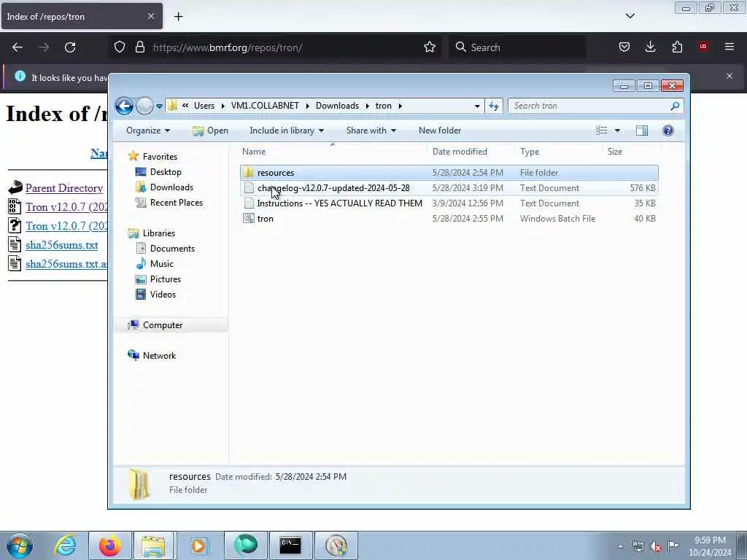Click Explorer back navigation button

point(124,106)
